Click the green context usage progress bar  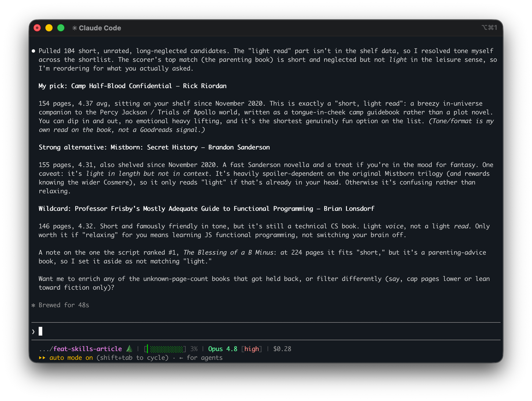point(165,349)
